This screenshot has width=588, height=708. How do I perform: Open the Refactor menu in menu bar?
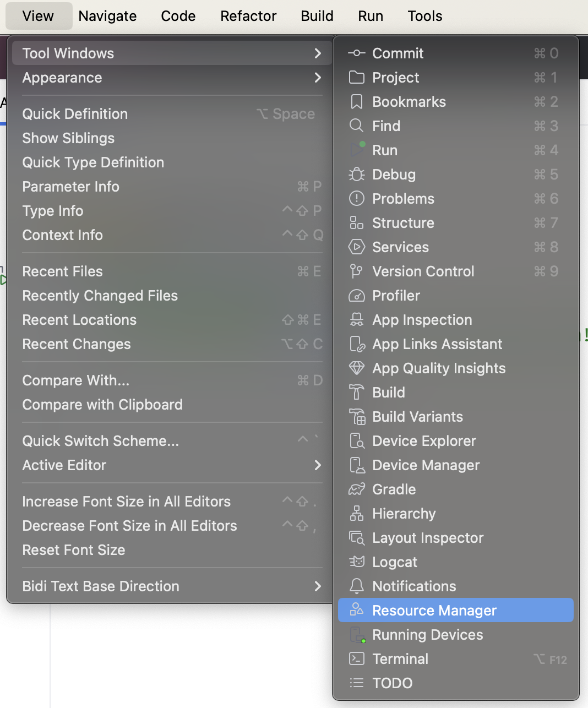[248, 16]
